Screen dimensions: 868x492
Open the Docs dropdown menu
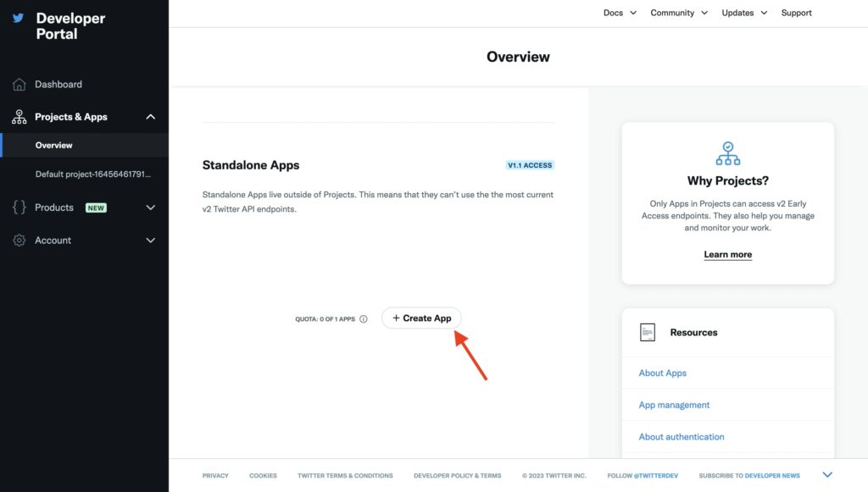[620, 13]
